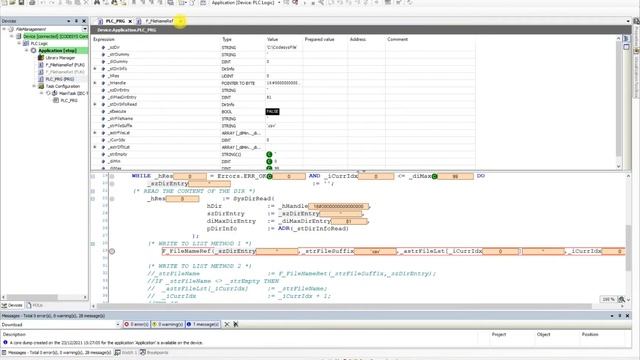640x360 pixels.
Task: Select Task Configuration in the device tree
Action: tap(62, 86)
